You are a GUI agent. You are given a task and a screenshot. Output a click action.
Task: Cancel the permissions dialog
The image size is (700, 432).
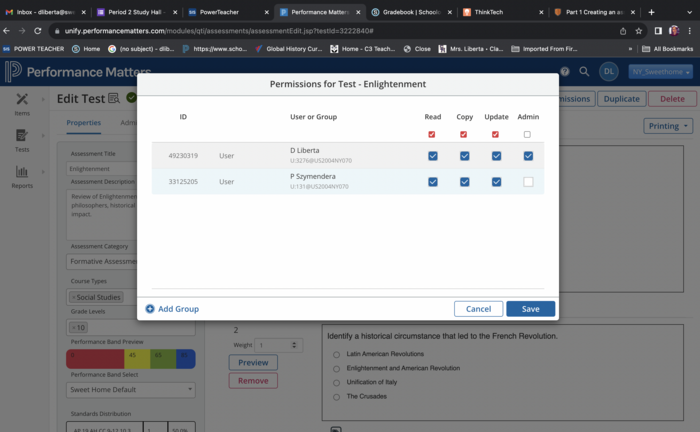click(478, 309)
